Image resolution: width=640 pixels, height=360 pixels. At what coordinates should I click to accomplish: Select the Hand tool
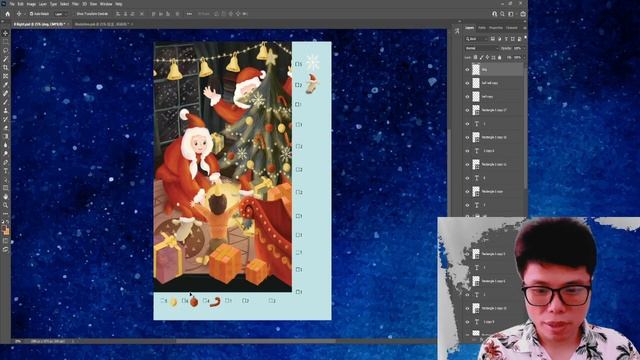[x=5, y=196]
